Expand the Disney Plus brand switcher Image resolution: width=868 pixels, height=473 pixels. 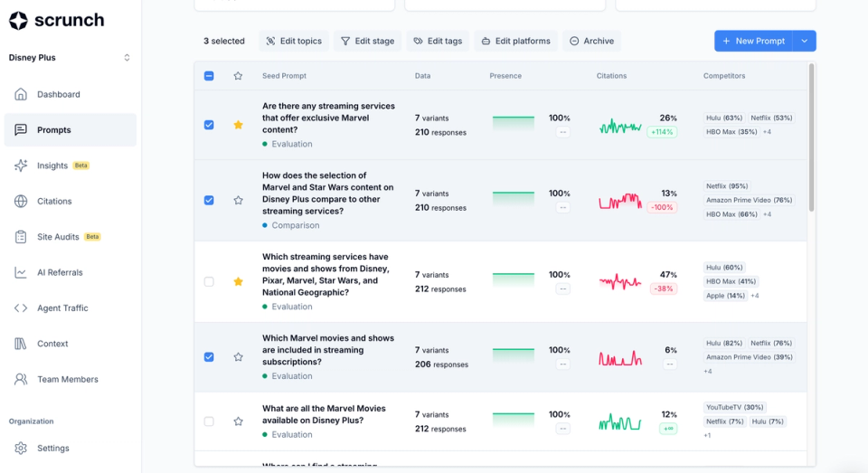click(x=127, y=58)
